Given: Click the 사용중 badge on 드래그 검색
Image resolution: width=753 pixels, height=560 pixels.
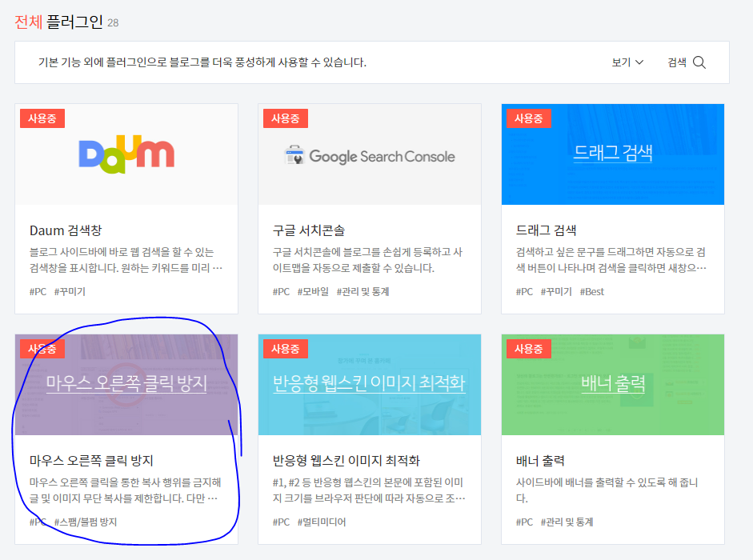Looking at the screenshot, I should coord(529,118).
